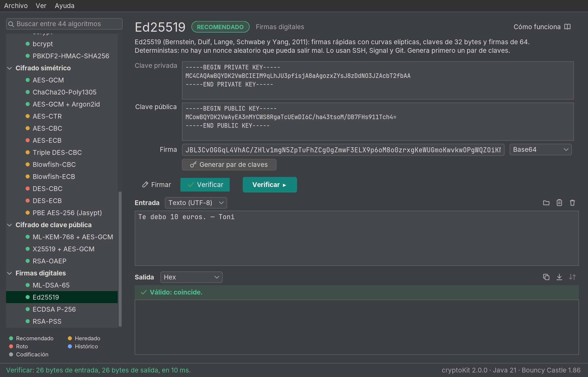Collapse the Cifrado simétrico group
Image resolution: width=588 pixels, height=377 pixels.
point(10,68)
